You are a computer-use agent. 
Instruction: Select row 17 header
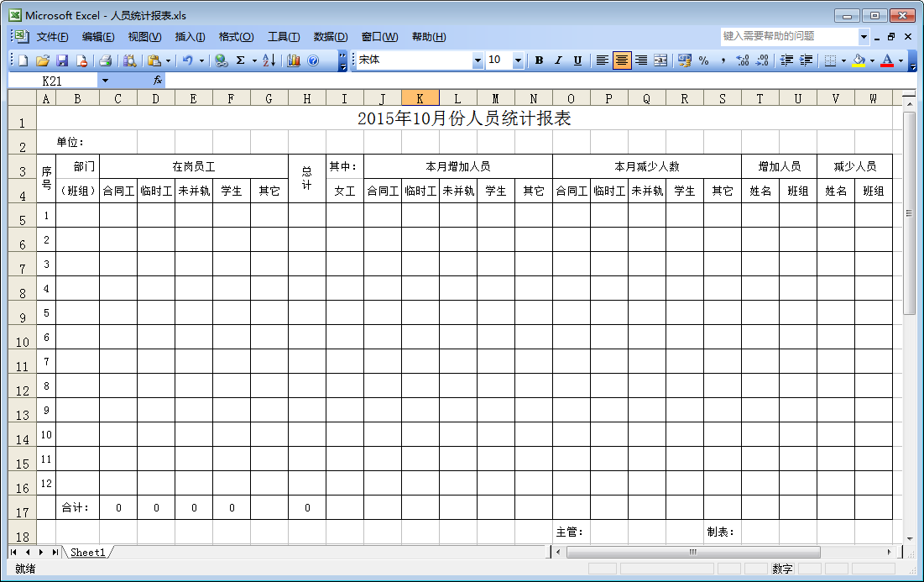pyautogui.click(x=23, y=507)
